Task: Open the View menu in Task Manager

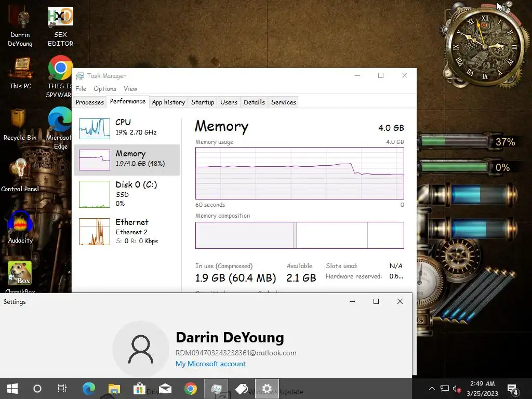Action: pyautogui.click(x=130, y=88)
